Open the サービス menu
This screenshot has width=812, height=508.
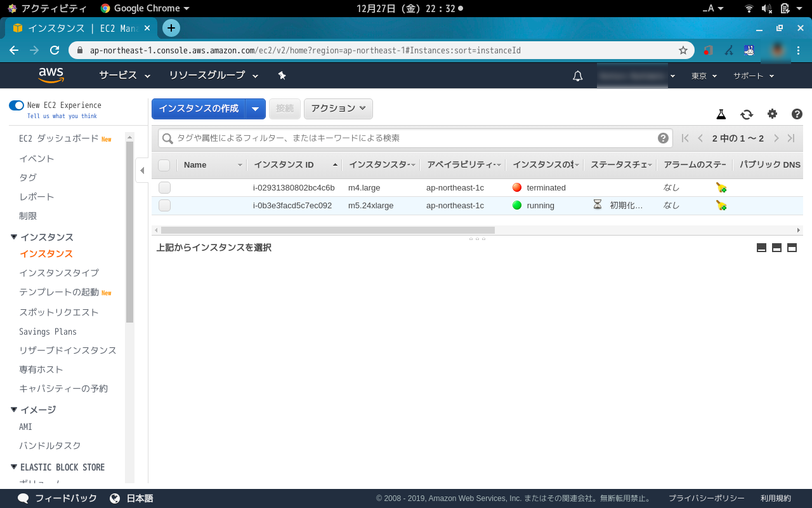(x=124, y=75)
